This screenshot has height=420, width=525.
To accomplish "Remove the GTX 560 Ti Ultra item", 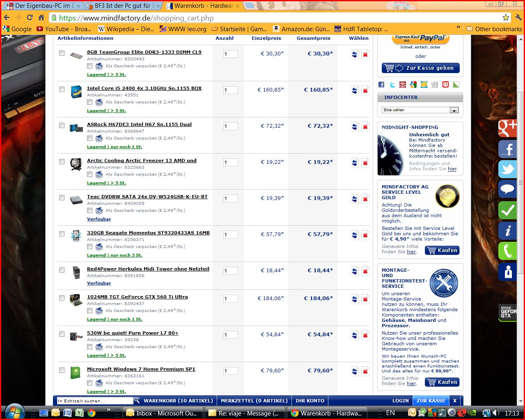I will (x=365, y=299).
